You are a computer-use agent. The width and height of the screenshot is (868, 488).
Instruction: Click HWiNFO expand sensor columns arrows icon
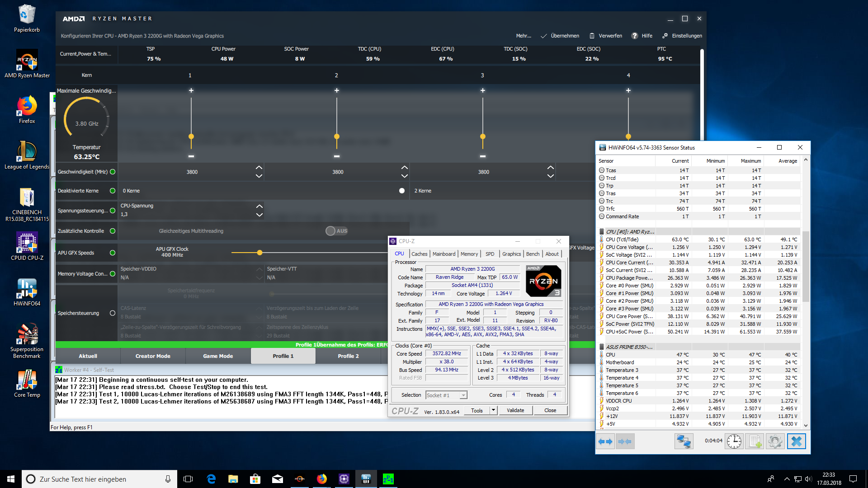[x=605, y=441]
